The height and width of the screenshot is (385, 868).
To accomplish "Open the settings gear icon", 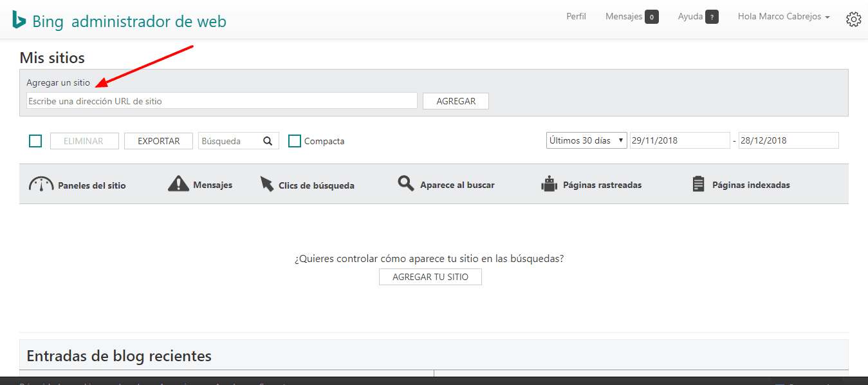I will (854, 19).
